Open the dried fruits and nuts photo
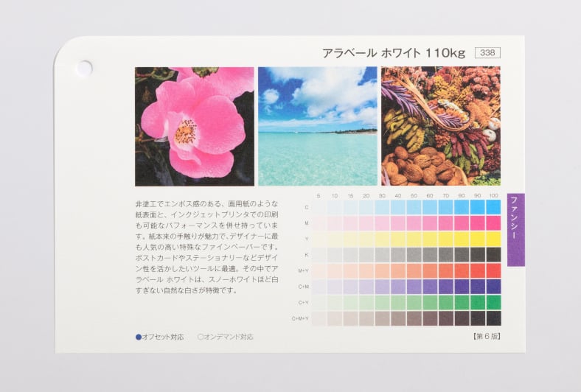 tap(440, 126)
